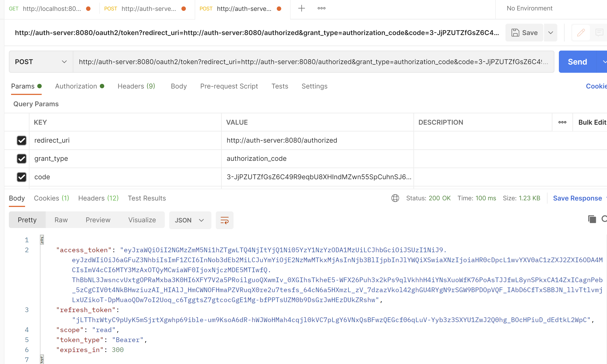
Task: Toggle line wrap icon in response
Action: pyautogui.click(x=224, y=220)
